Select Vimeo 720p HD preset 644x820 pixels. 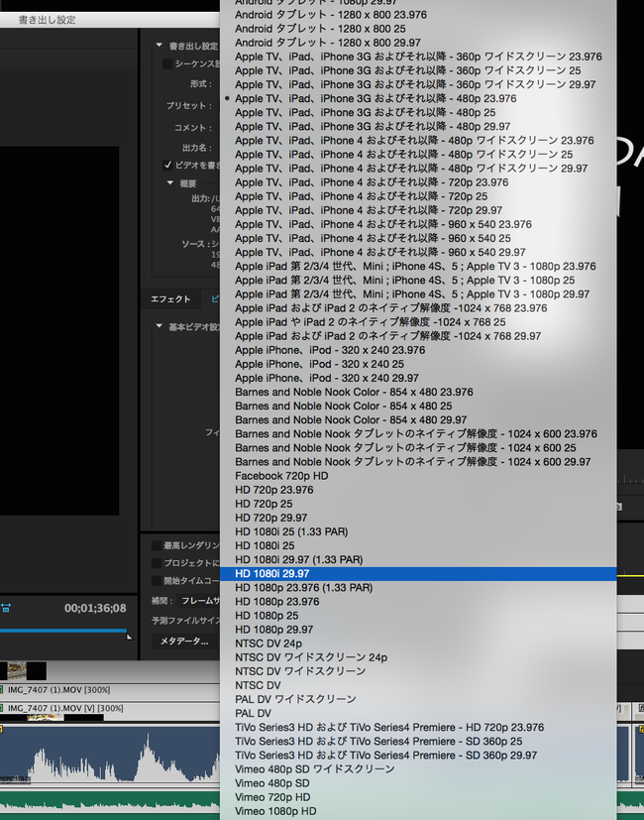click(418, 797)
